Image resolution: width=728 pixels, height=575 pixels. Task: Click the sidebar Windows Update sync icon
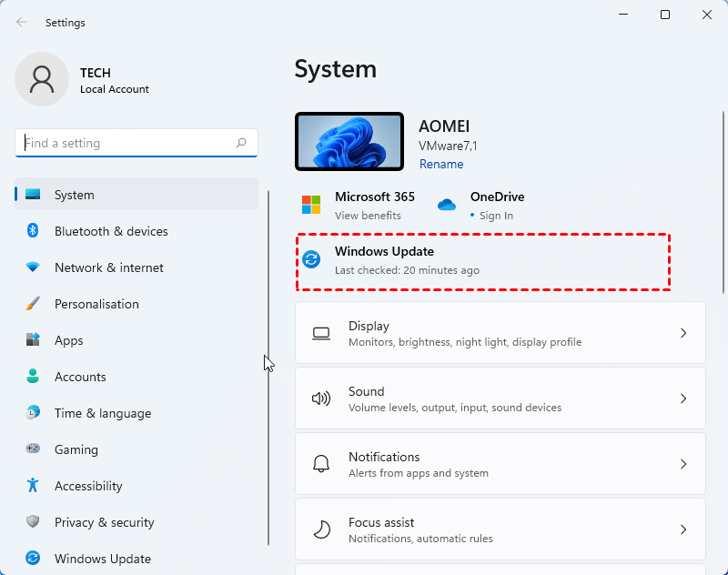[x=33, y=558]
